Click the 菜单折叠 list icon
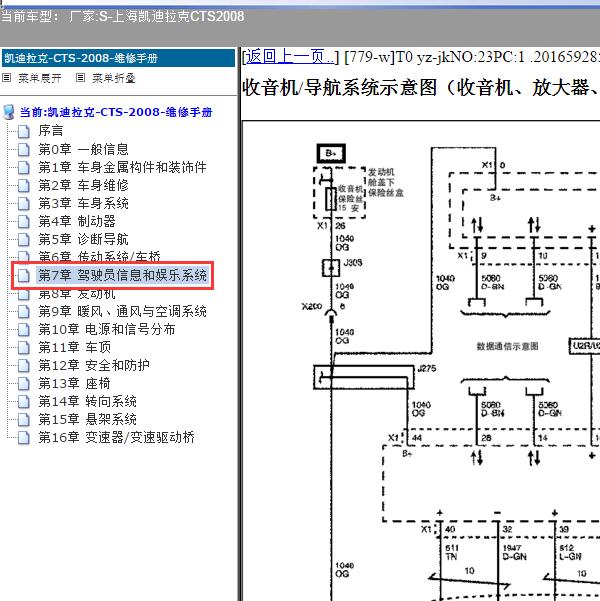600x601 pixels. click(x=80, y=78)
